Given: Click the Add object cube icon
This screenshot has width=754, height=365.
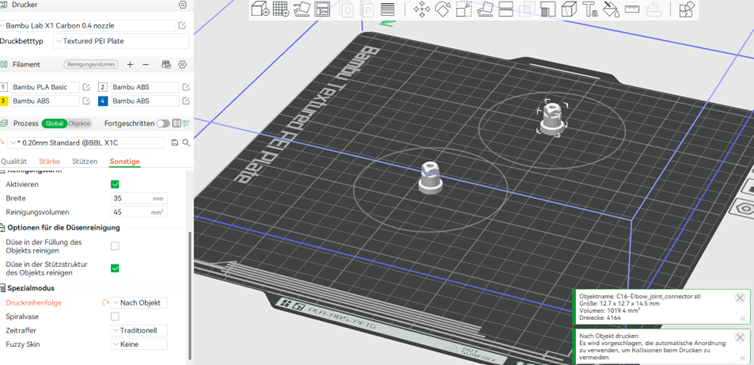Looking at the screenshot, I should (260, 9).
